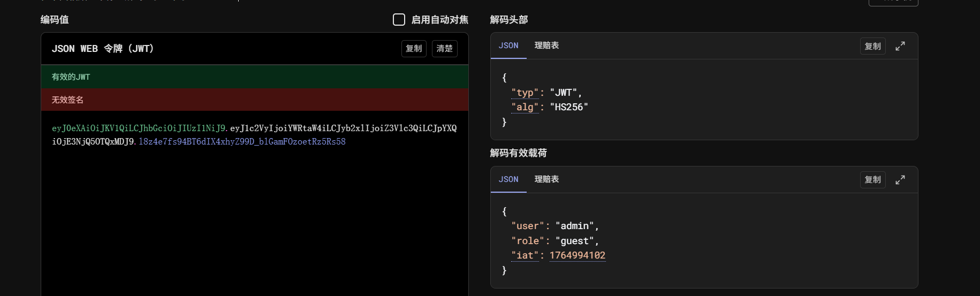This screenshot has height=296, width=980.
Task: Switch to 理赔表 tab in 解码头部
Action: [546, 46]
